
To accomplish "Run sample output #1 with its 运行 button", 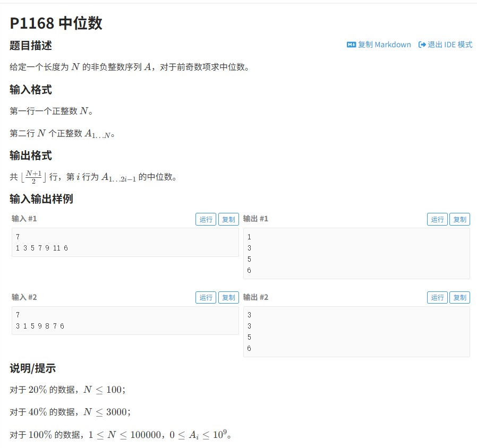I will pyautogui.click(x=437, y=219).
